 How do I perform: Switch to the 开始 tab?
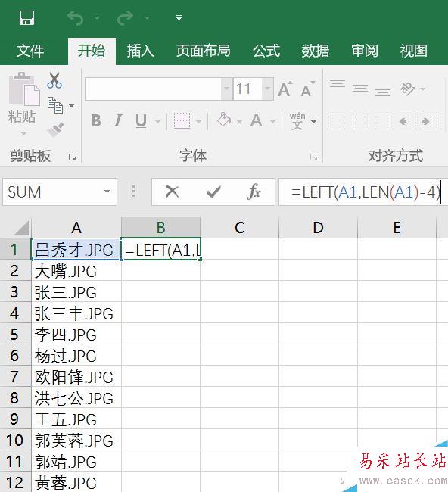[x=92, y=51]
